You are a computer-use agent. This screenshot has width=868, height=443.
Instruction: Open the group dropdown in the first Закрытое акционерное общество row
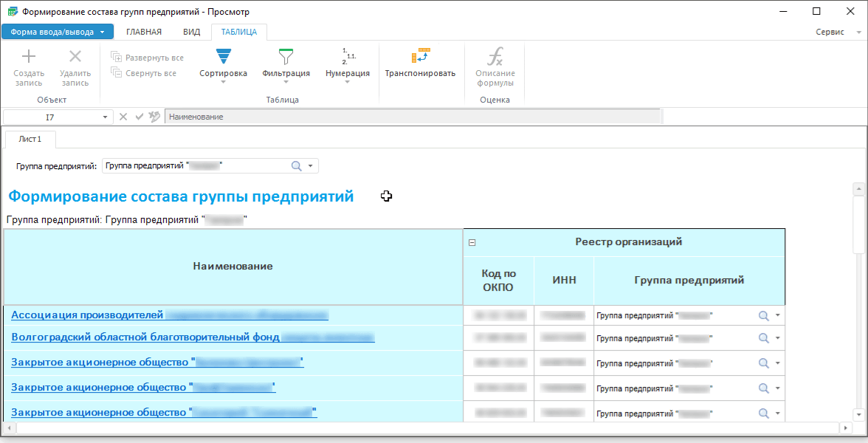pos(778,363)
